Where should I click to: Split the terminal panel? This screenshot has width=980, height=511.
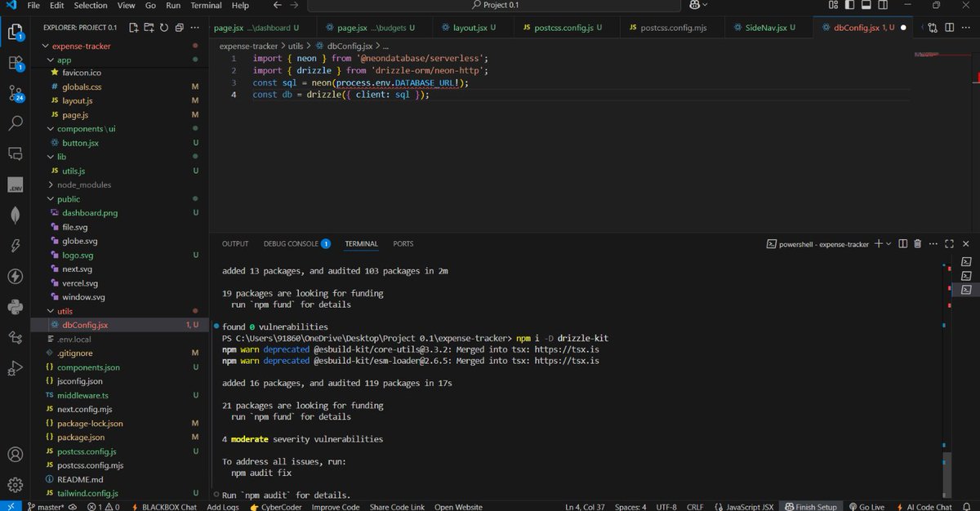[x=902, y=243]
